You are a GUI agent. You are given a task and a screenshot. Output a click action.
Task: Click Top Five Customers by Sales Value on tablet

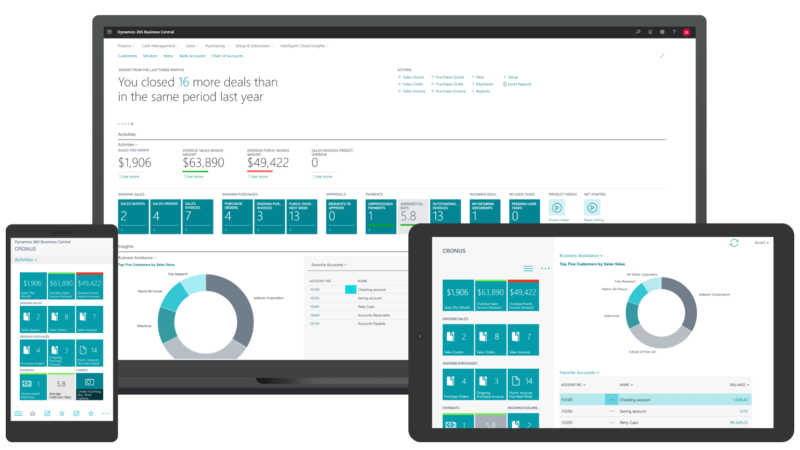coord(592,264)
